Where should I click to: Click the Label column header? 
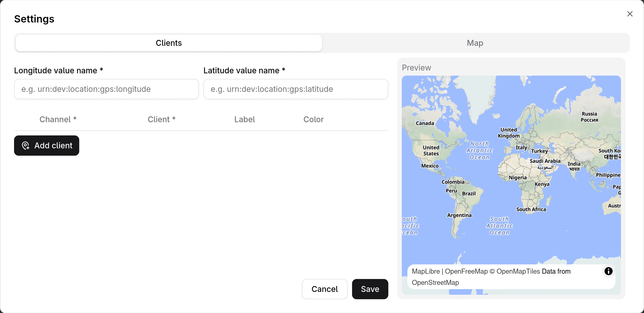point(244,119)
